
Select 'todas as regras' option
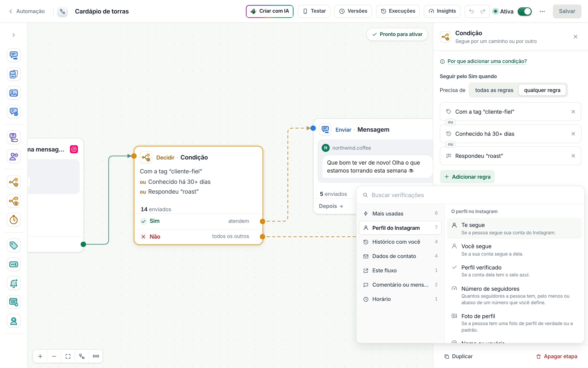click(494, 90)
